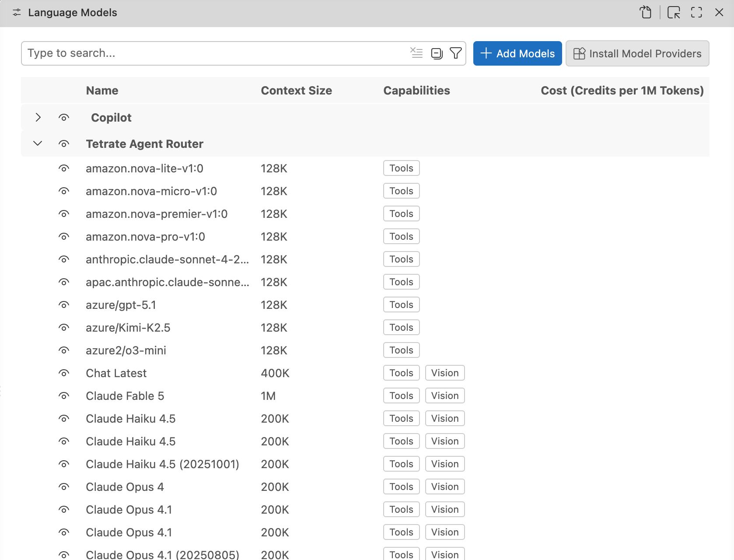Select the amazon.nova-lite-v1:0 model name

(144, 168)
